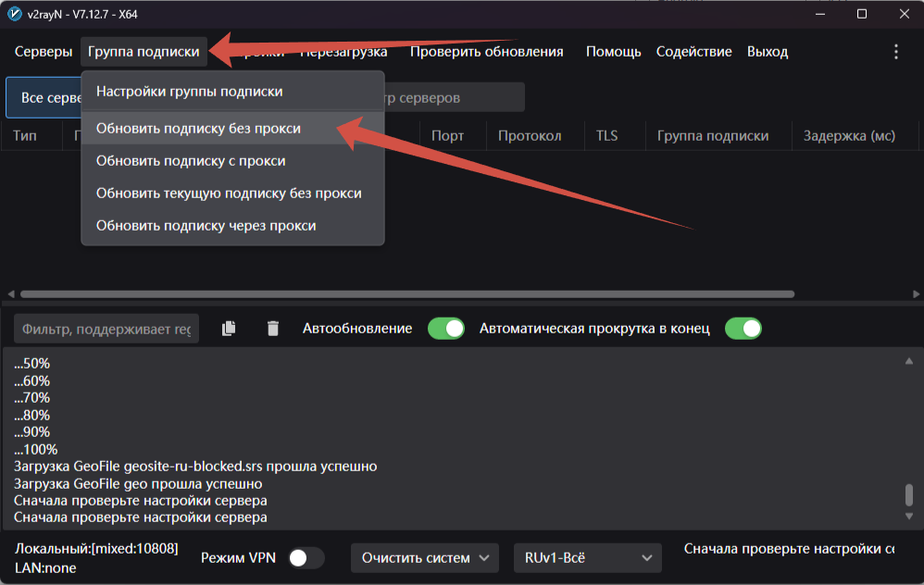This screenshot has height=585, width=924.
Task: Copy log contents with the copy icon
Action: [229, 329]
